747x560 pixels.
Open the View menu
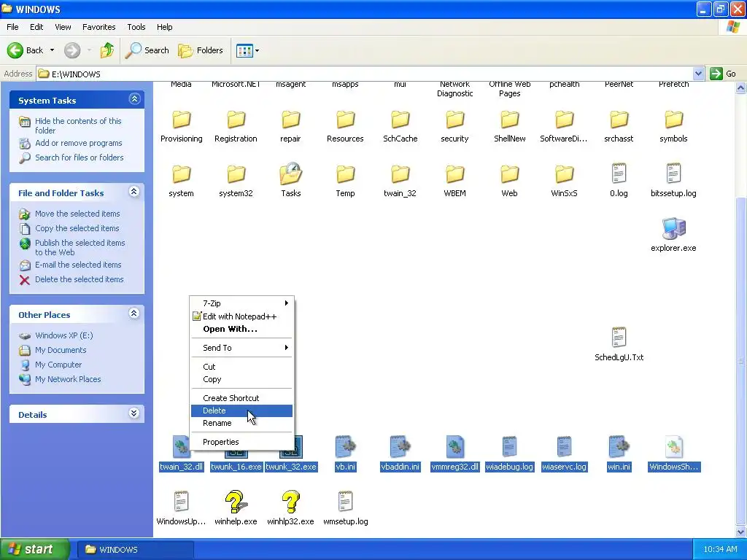click(x=63, y=27)
